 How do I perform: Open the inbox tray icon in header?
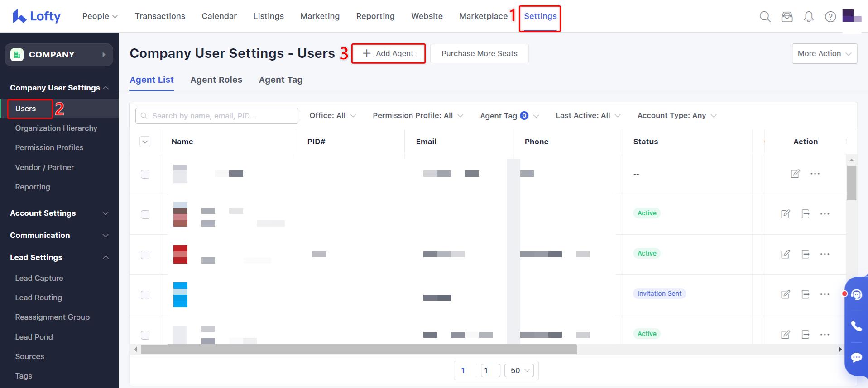(x=787, y=17)
